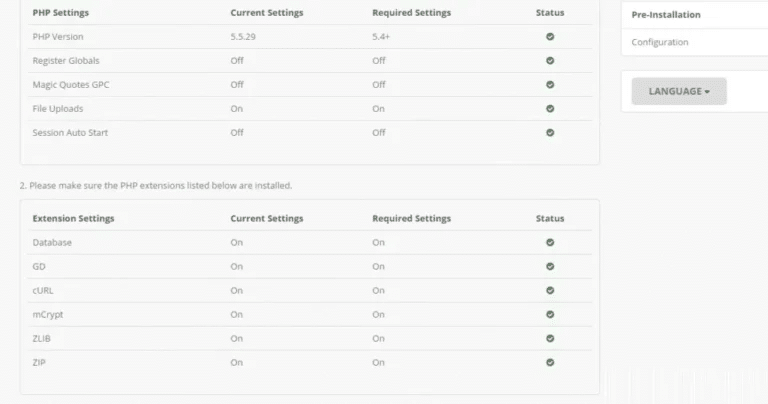Click the PHP Version status check icon

(x=550, y=37)
